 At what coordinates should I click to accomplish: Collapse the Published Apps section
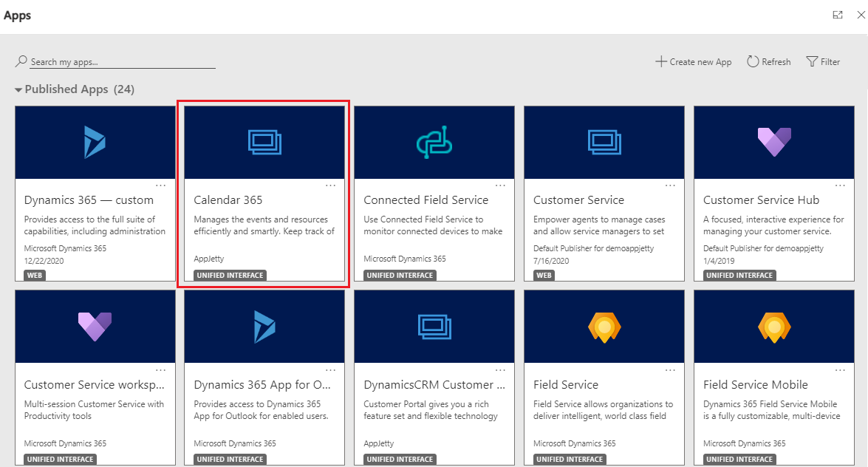(x=18, y=89)
